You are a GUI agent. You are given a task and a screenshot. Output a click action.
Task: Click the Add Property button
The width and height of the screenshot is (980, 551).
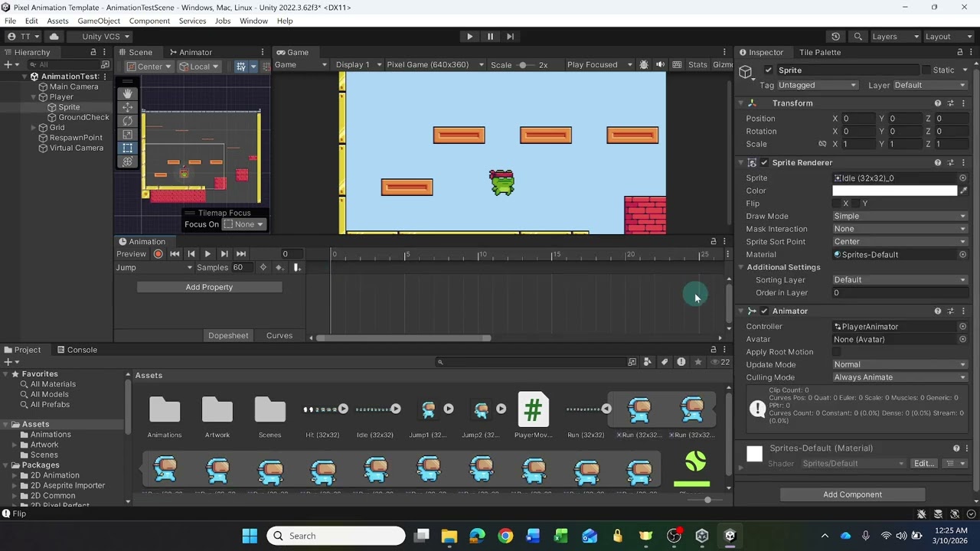click(209, 287)
